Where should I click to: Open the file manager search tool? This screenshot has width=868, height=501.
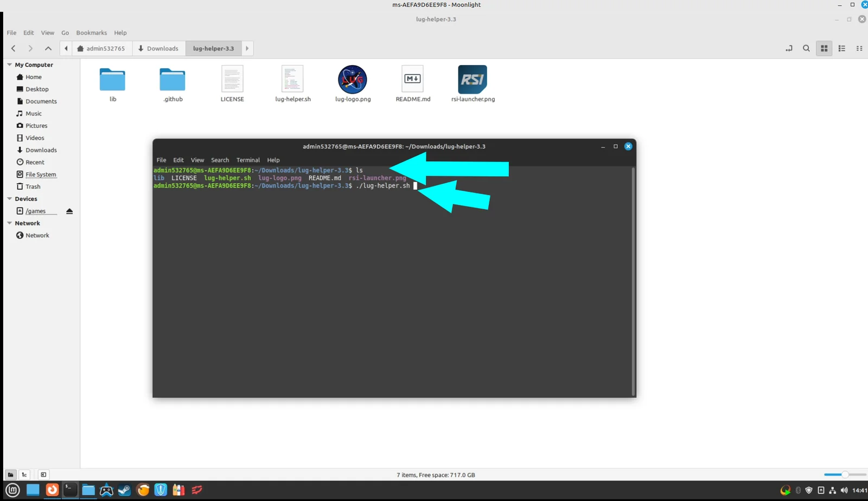tap(806, 48)
